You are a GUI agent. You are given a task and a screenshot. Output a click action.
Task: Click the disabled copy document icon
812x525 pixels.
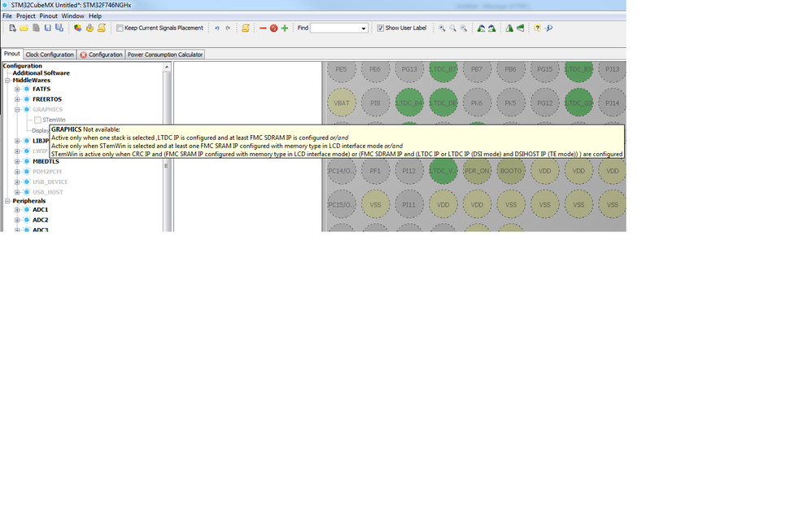36,28
